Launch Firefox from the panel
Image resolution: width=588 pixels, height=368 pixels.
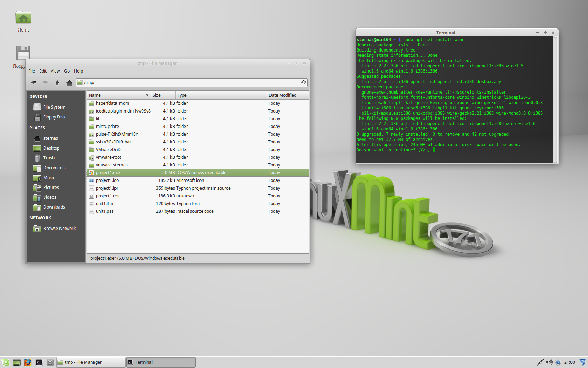[28, 362]
